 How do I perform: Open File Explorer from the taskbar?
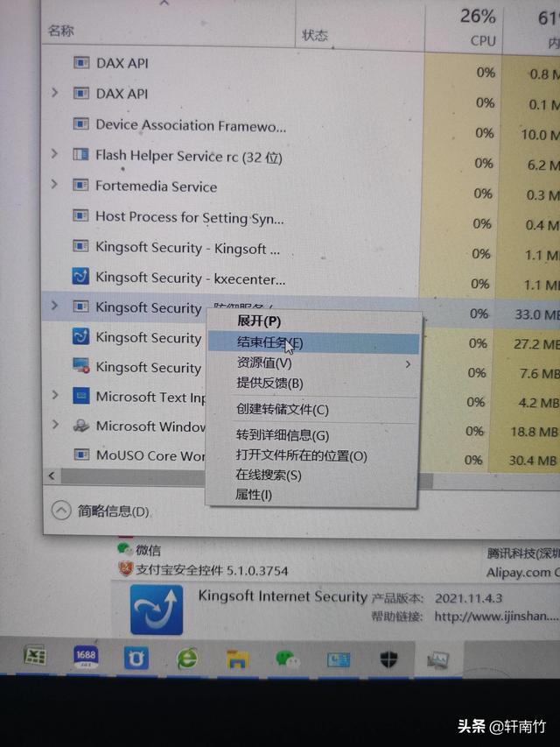(x=237, y=659)
